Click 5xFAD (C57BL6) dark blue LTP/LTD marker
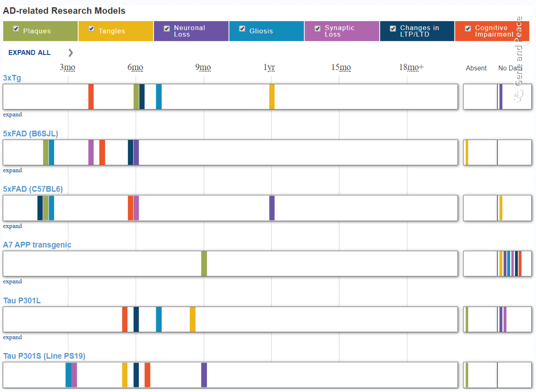This screenshot has width=536, height=392. click(40, 208)
